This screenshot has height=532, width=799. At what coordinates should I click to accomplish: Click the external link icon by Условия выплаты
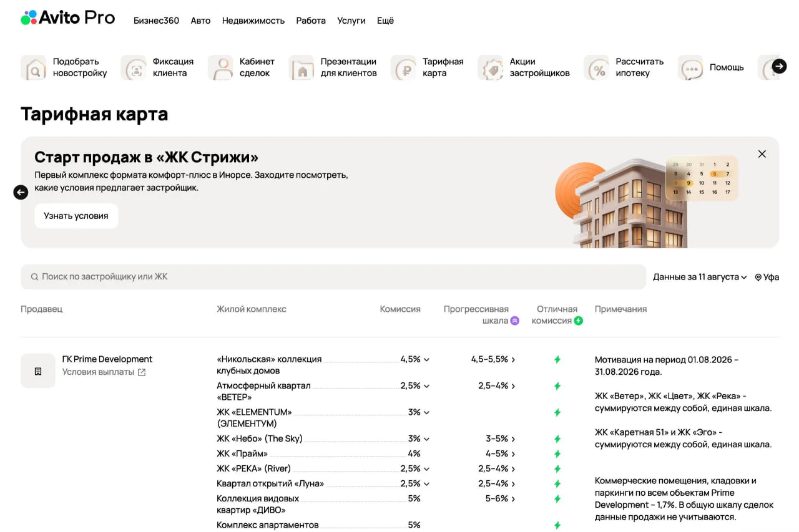tap(142, 372)
